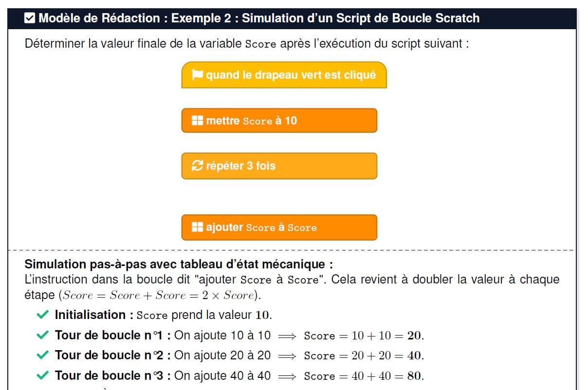Click the green flag icon in yellow block
The width and height of the screenshot is (588, 390).
point(197,75)
